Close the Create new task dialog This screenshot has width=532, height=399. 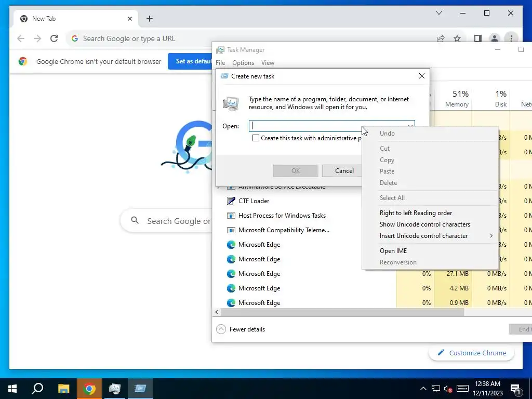pos(422,76)
